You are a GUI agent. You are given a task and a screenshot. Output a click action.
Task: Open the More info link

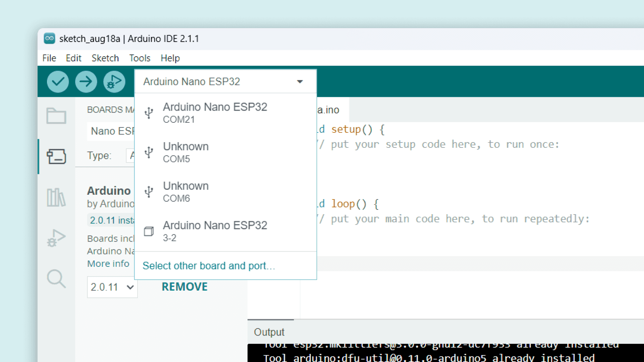pyautogui.click(x=108, y=264)
